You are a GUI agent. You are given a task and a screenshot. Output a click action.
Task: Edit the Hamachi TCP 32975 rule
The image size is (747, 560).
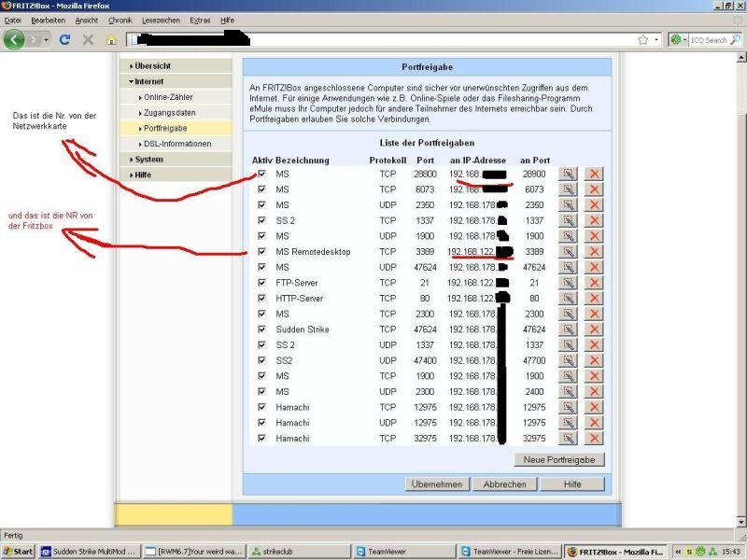point(568,438)
